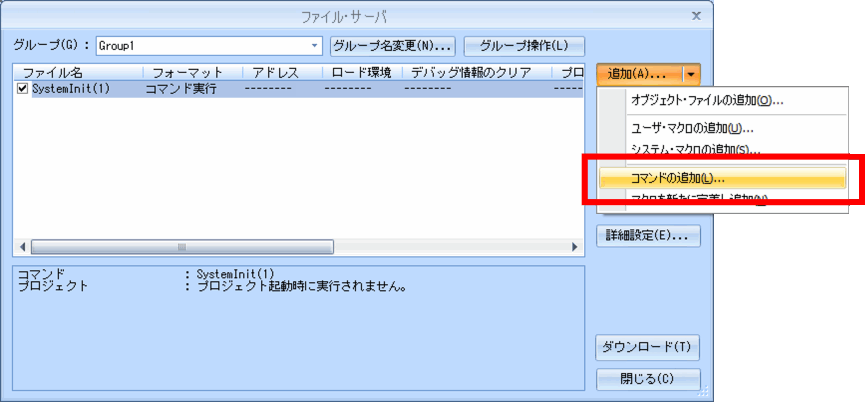Viewport: 865px width, 402px height.
Task: Pick システム・マクロの追加(S)... in the menu
Action: [x=695, y=150]
